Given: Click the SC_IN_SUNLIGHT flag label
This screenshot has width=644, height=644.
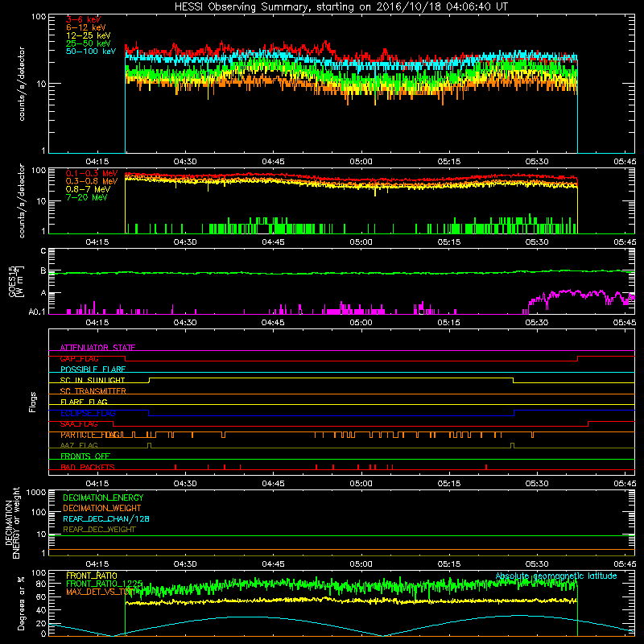Looking at the screenshot, I should coord(93,380).
